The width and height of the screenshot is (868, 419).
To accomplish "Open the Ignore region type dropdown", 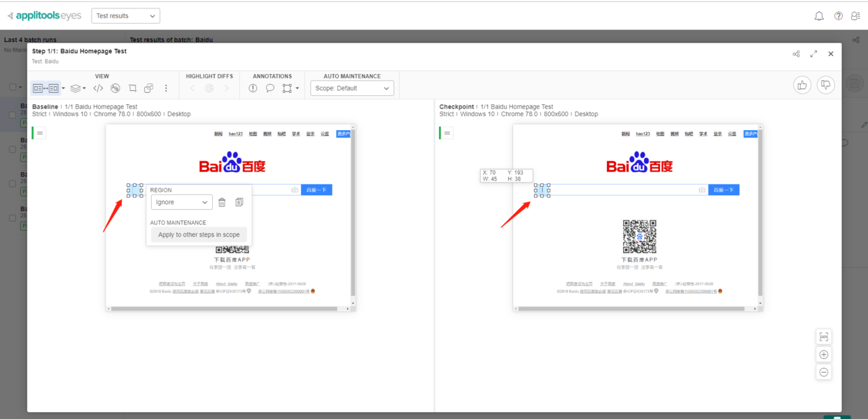I will pos(181,202).
